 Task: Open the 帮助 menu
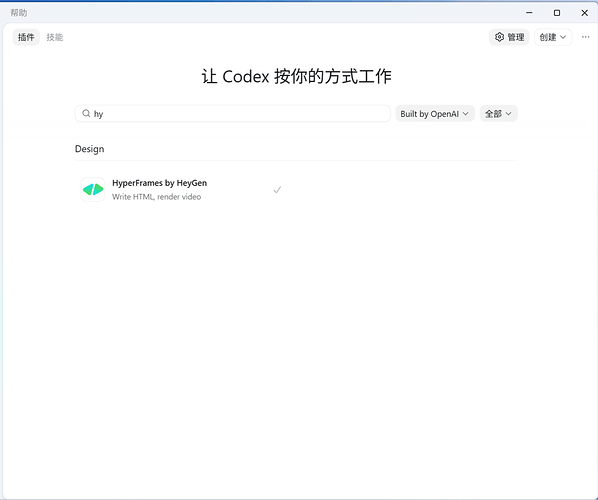[x=19, y=13]
